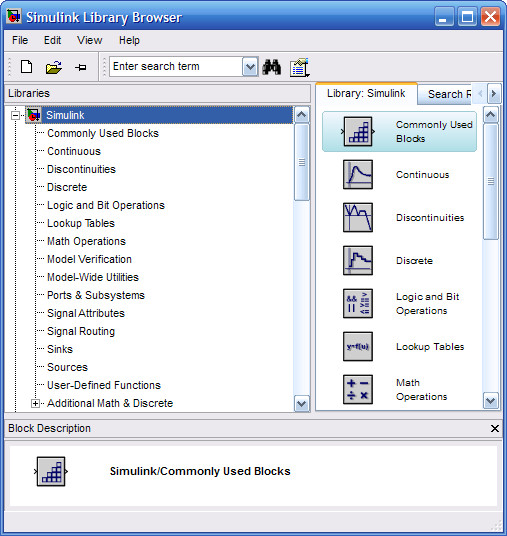Click the Lookup Tables label in library pane
Image resolution: width=507 pixels, height=536 pixels.
(x=430, y=347)
